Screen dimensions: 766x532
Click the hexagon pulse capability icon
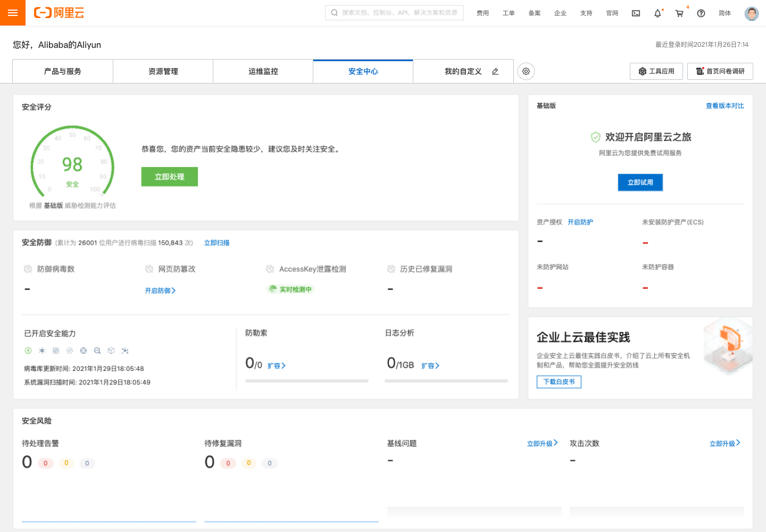coord(70,351)
